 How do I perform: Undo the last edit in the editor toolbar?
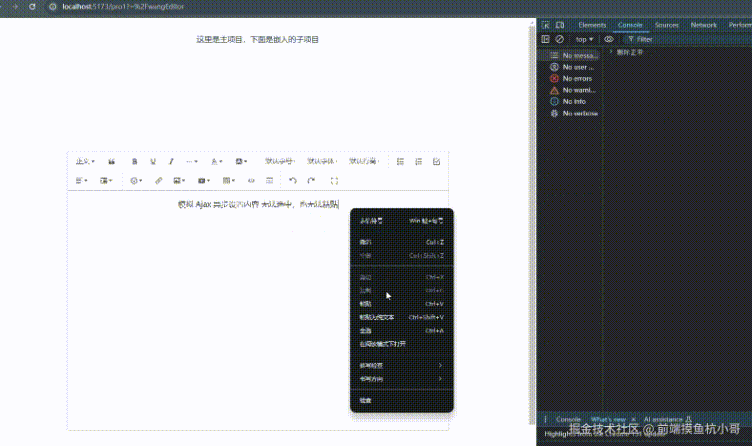tap(293, 181)
